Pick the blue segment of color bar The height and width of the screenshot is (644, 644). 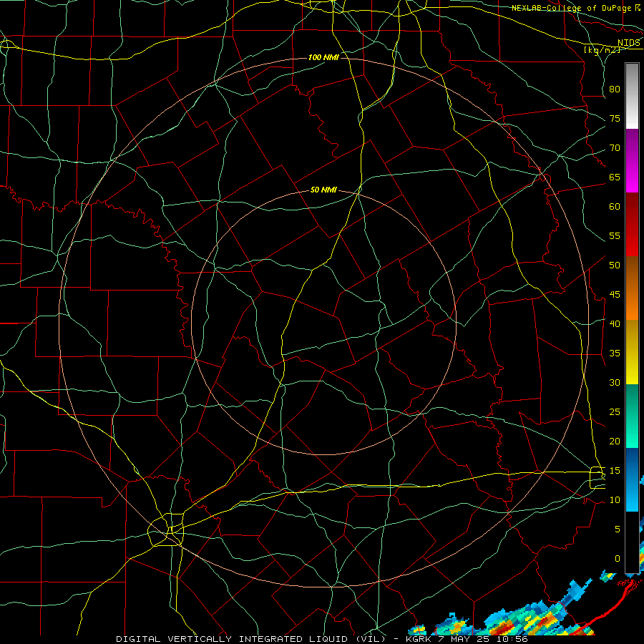pos(632,479)
